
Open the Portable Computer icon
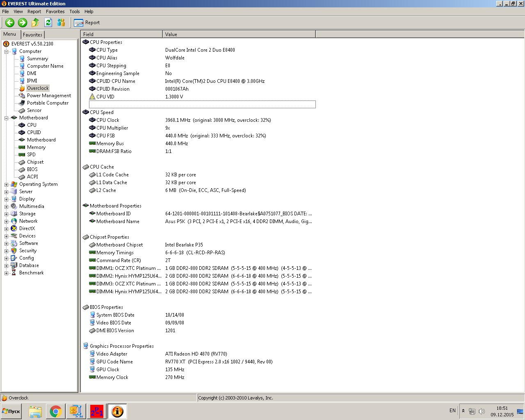(x=22, y=103)
